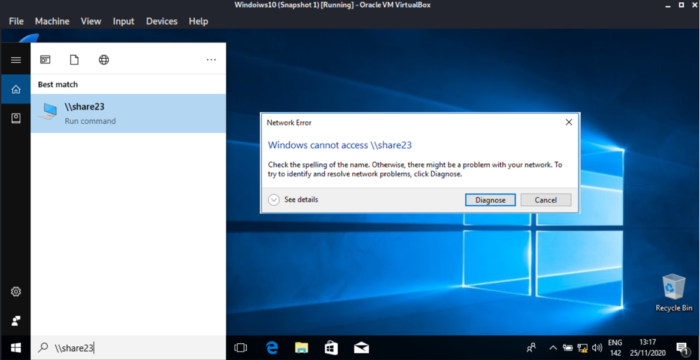Filter search results by Apps icon

[x=45, y=60]
